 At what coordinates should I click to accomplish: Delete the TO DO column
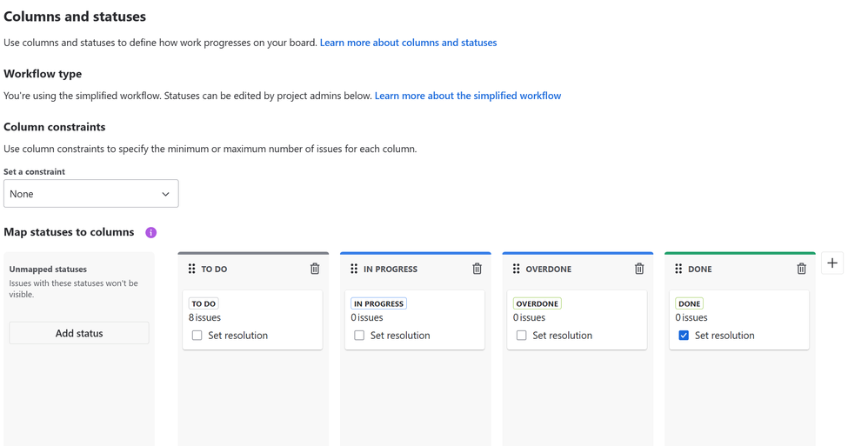(315, 269)
